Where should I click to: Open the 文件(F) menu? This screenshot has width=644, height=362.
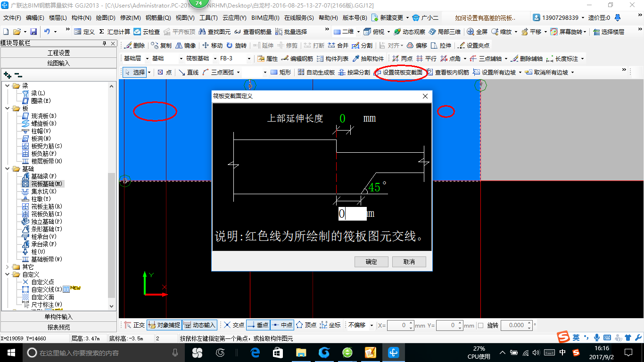pos(12,18)
